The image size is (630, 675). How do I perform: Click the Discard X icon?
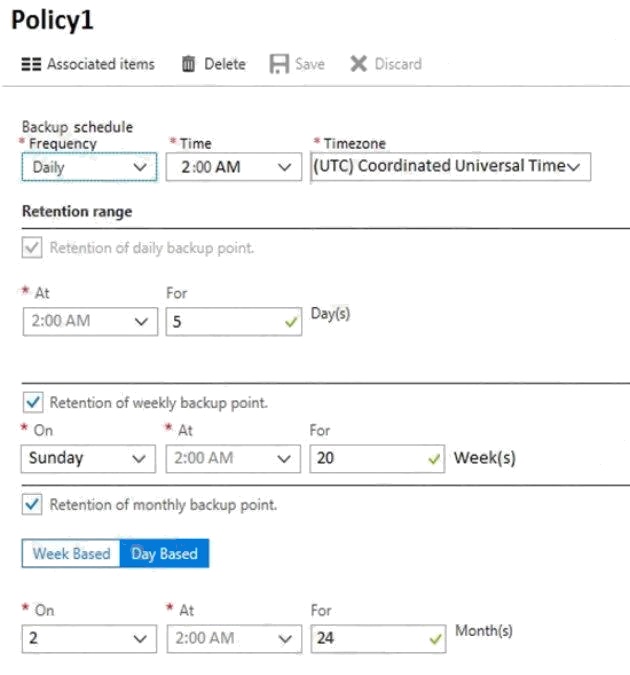tap(359, 64)
